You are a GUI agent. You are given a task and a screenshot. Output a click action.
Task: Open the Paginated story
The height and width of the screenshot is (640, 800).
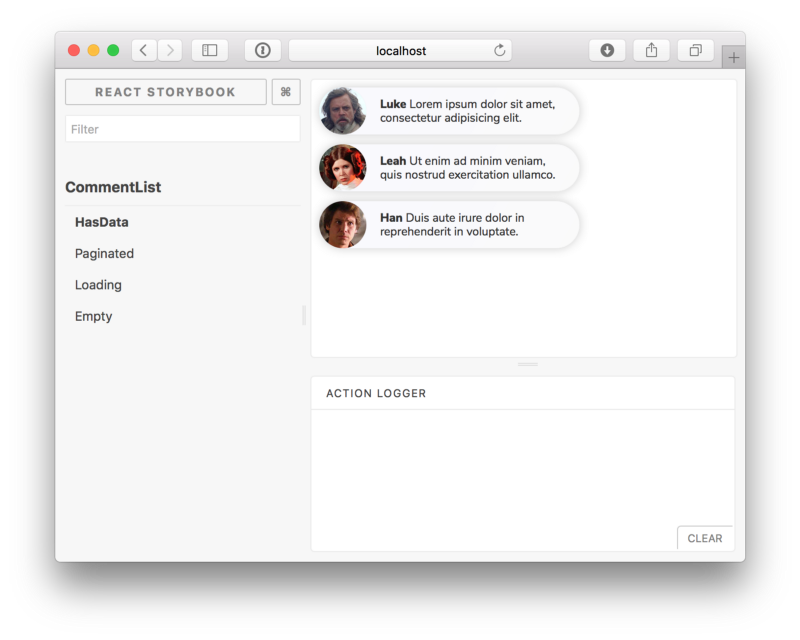coord(104,254)
